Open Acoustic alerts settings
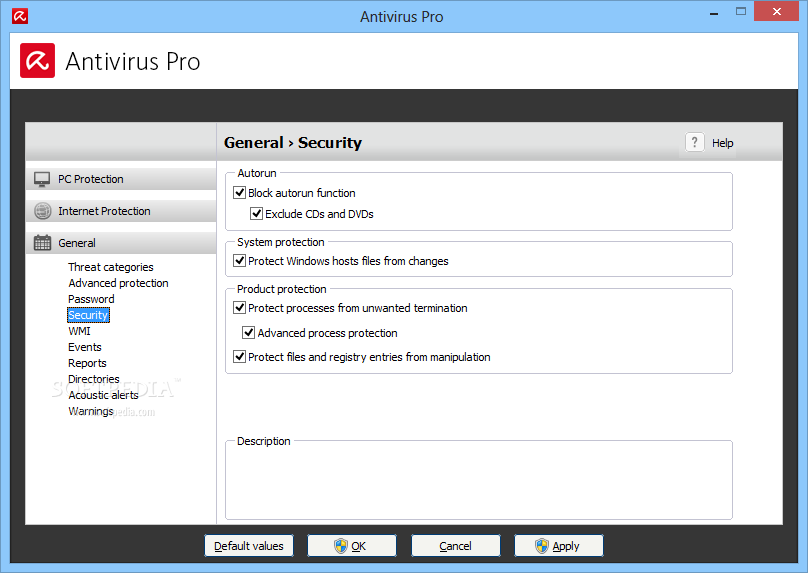The height and width of the screenshot is (573, 808). pyautogui.click(x=104, y=395)
